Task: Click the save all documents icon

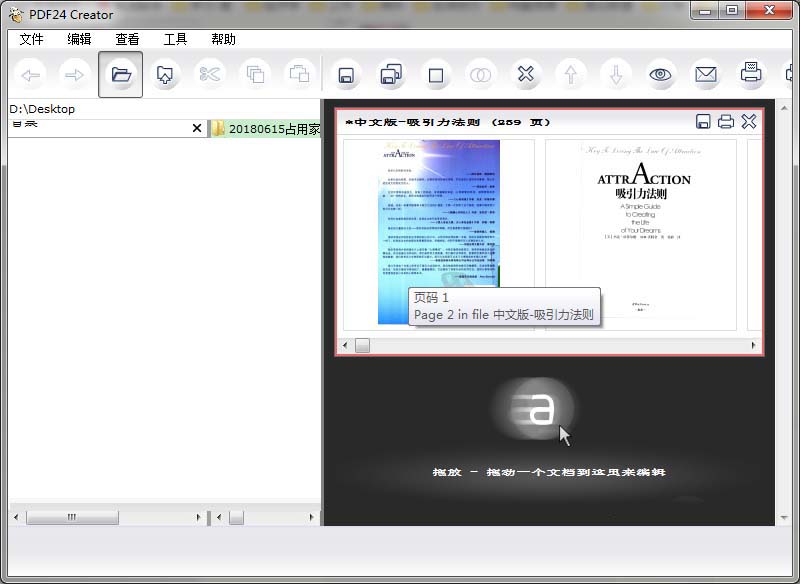Action: [x=390, y=75]
